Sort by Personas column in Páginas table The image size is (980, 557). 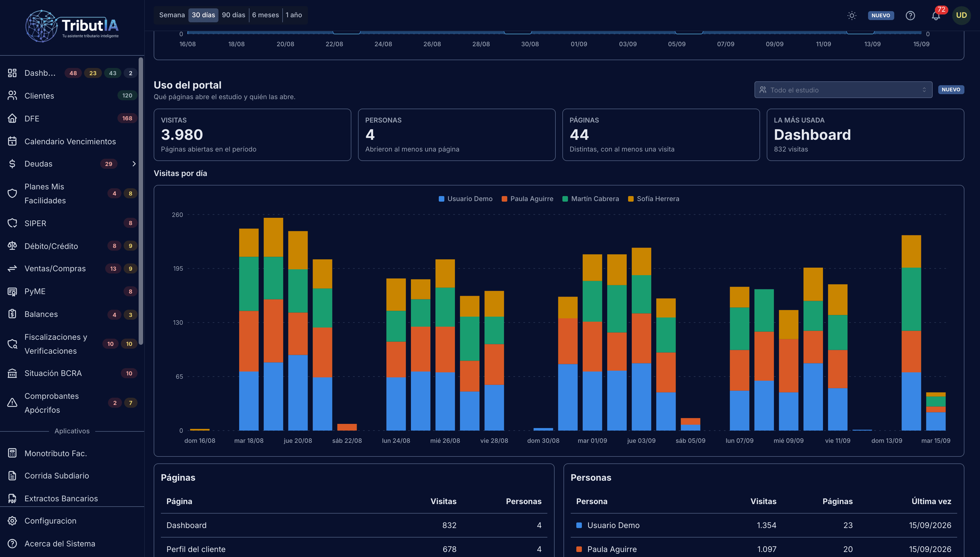tap(523, 501)
